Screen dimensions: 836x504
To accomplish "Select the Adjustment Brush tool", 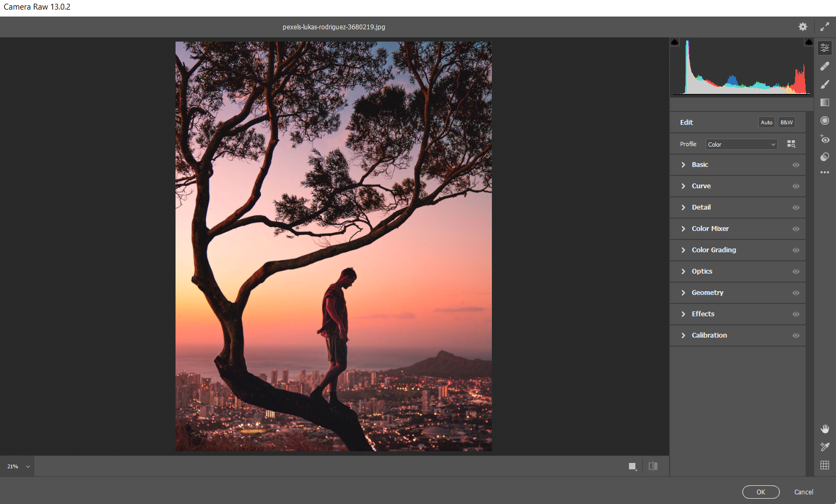I will coord(824,84).
